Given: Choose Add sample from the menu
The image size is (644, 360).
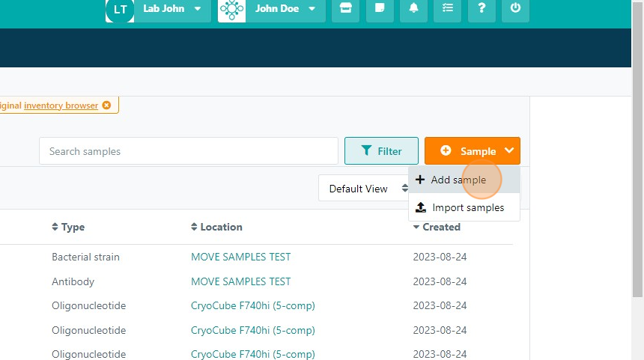Looking at the screenshot, I should (x=458, y=180).
